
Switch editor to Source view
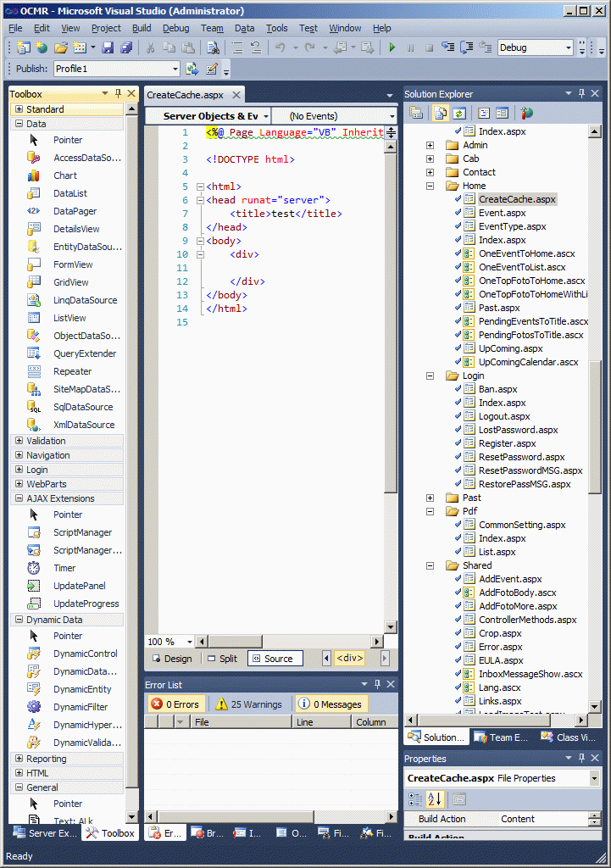click(x=275, y=659)
